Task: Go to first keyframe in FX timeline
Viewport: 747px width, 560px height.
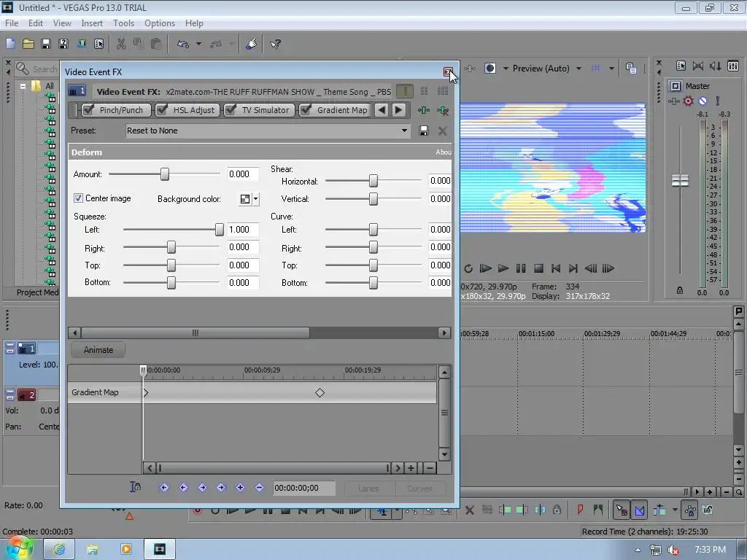Action: pyautogui.click(x=164, y=487)
